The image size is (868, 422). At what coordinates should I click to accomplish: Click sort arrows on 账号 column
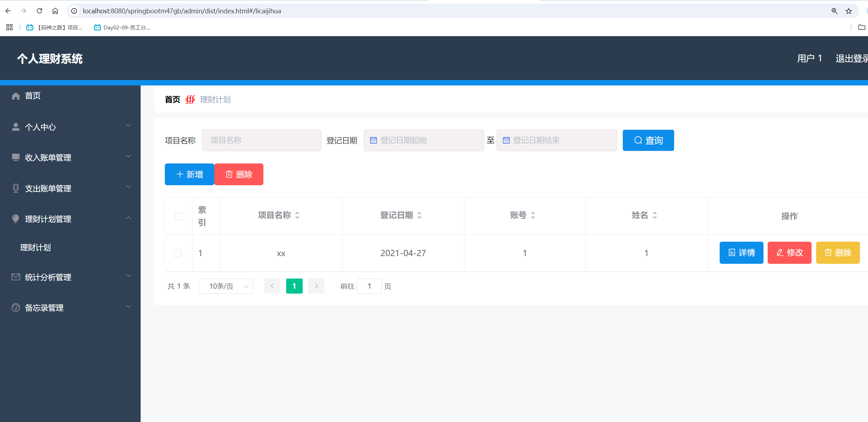pos(533,215)
